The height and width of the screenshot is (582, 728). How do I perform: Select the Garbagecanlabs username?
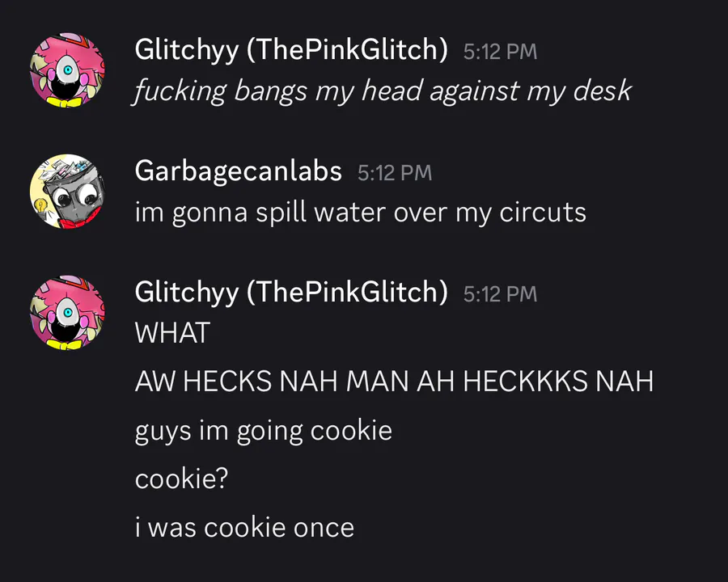[238, 171]
